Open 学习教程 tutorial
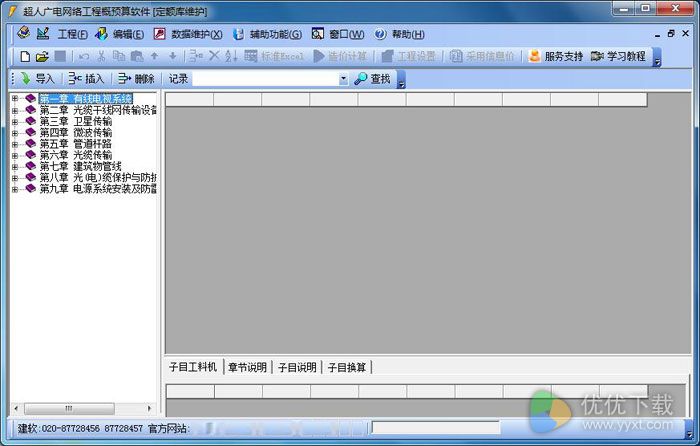This screenshot has width=700, height=446. pos(618,56)
